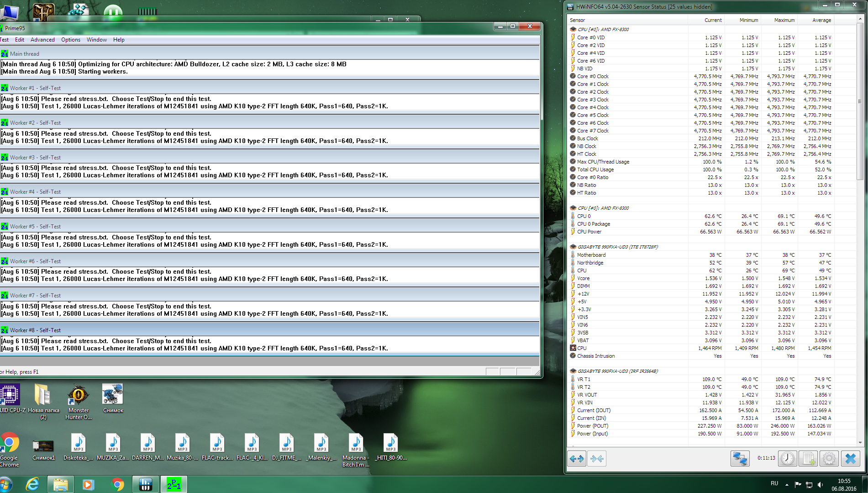Click the HWiNFO scrollbar up arrow
This screenshot has width=868, height=493.
(860, 19)
